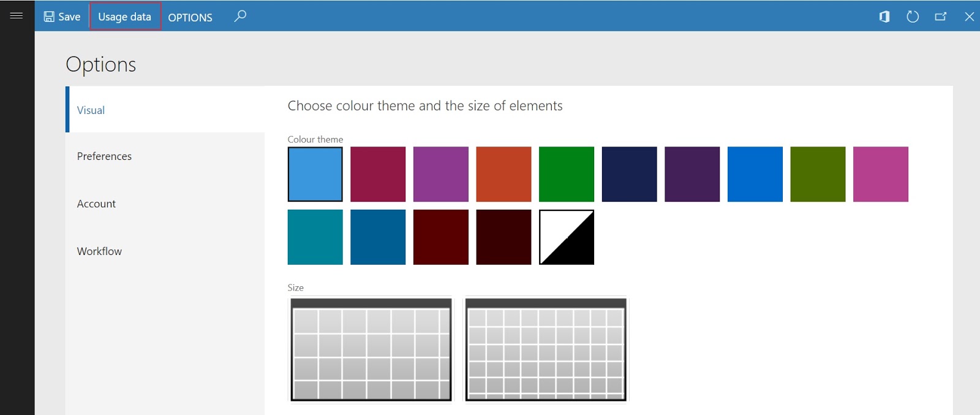Open the OPTIONS menu tab
The image size is (980, 415).
point(190,17)
